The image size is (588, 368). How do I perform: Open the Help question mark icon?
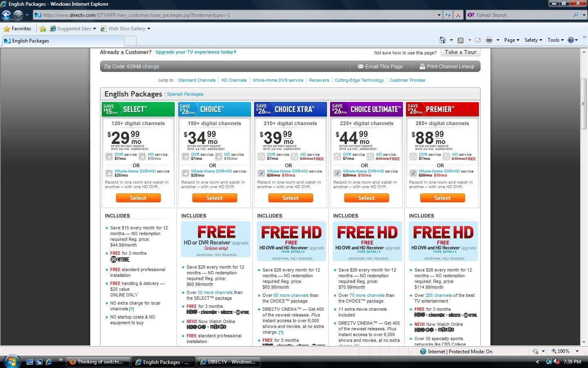(x=571, y=40)
